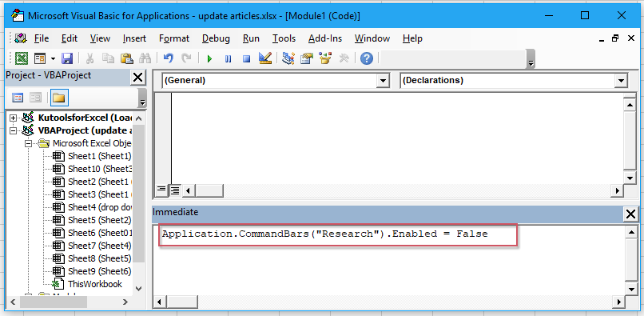The image size is (644, 316).
Task: Click the Reset stop icon
Action: point(246,59)
